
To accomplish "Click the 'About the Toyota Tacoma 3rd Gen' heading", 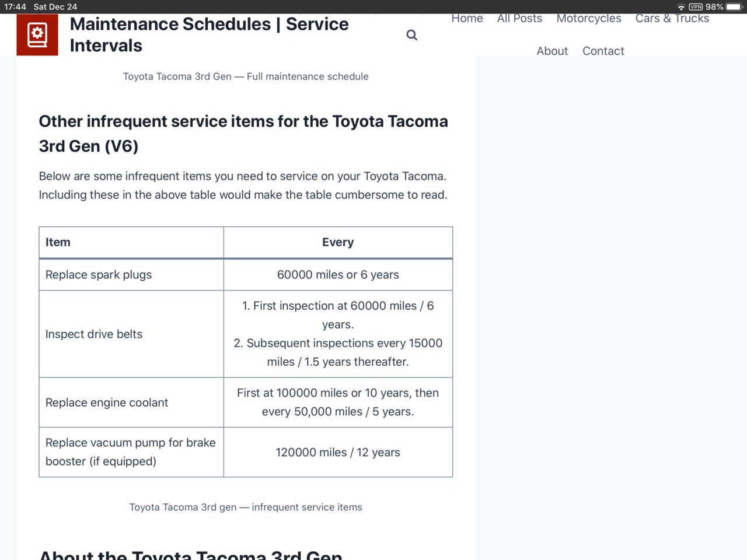I will coord(190,555).
